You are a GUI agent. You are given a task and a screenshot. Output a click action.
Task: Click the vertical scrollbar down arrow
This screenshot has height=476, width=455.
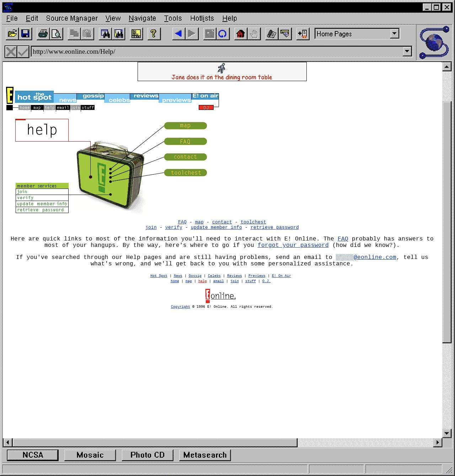tap(447, 433)
